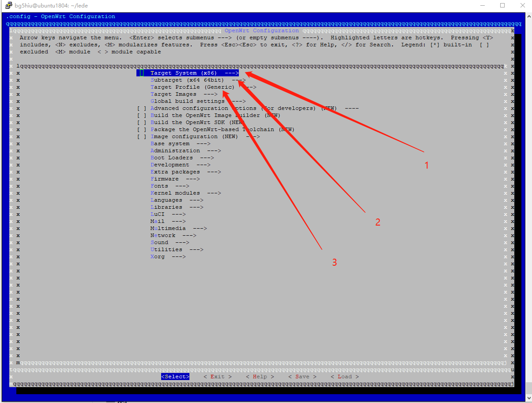Viewport: 532px width, 403px height.
Task: Expand the Boot Loaders submenu
Action: coord(182,158)
